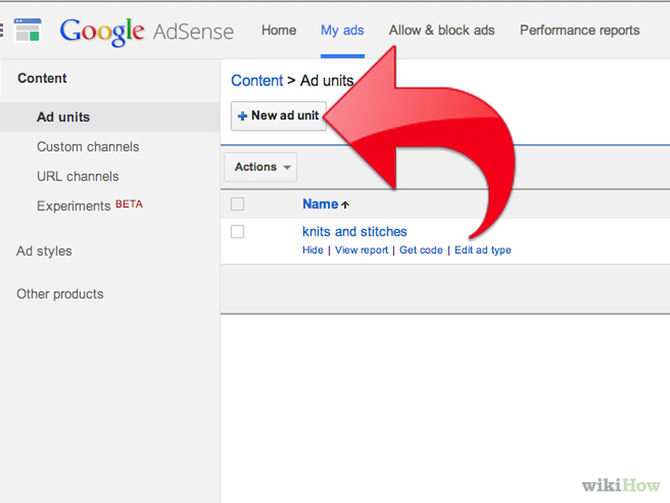The width and height of the screenshot is (670, 503).
Task: Click the plus icon on New ad unit
Action: click(242, 116)
